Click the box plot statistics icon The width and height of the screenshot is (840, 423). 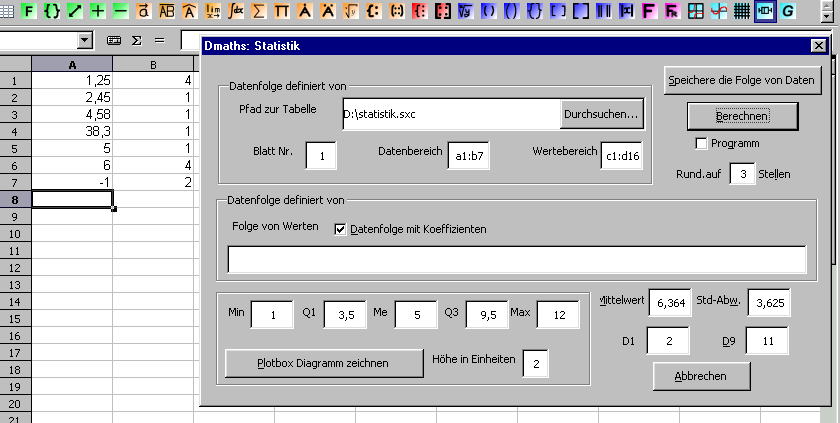(x=766, y=11)
